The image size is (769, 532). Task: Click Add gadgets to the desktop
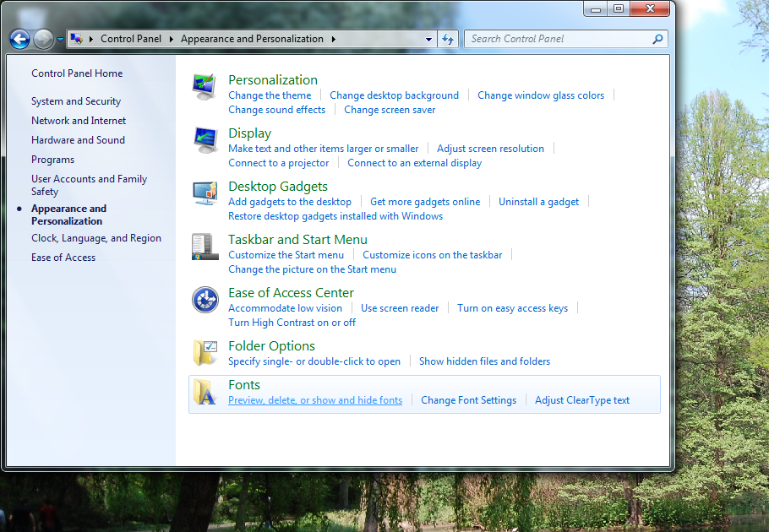pos(290,202)
